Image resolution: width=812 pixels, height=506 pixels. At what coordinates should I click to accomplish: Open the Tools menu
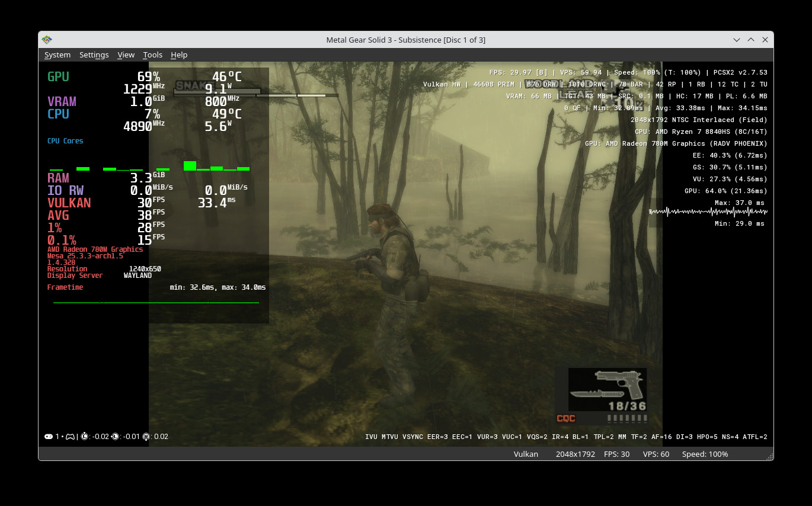point(152,55)
